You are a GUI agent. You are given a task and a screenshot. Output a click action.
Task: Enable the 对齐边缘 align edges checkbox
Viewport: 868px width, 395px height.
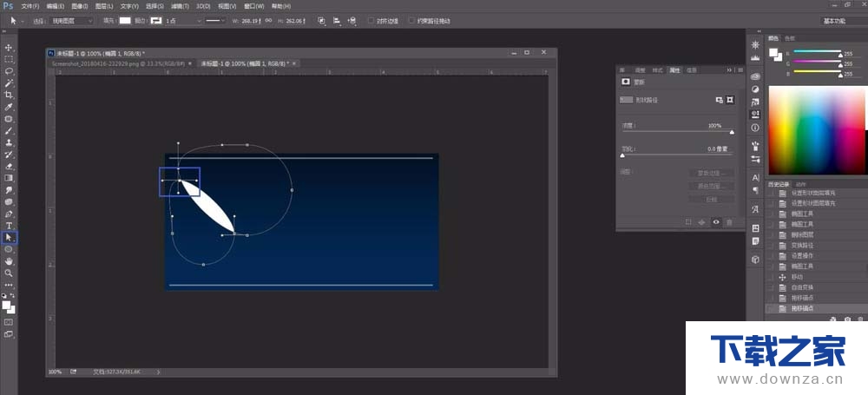371,21
